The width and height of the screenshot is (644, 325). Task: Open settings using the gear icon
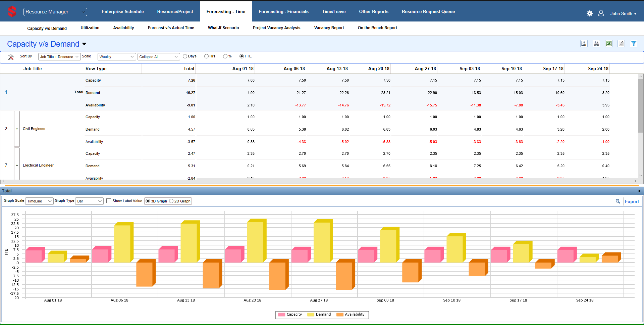(590, 13)
